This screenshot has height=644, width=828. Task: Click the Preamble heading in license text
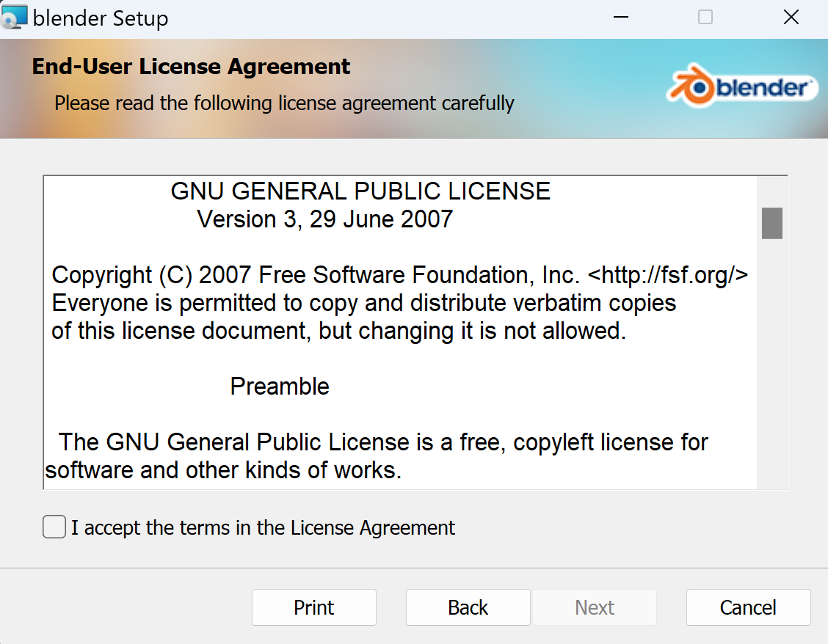(x=280, y=387)
